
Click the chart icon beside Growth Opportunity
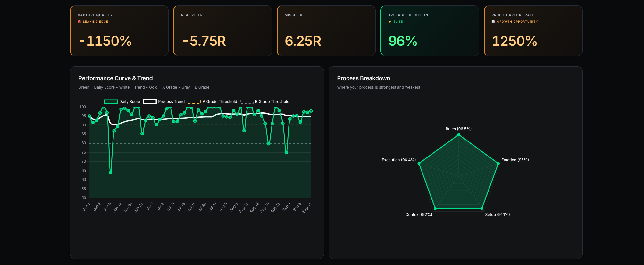493,22
